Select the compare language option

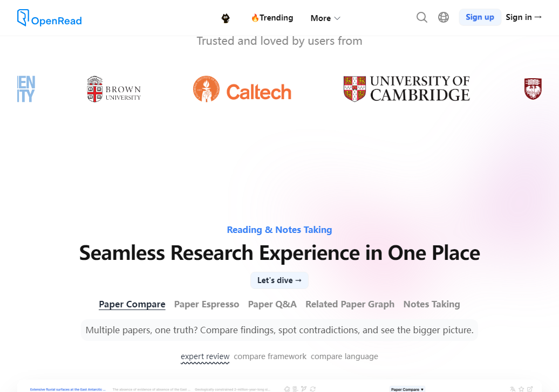click(x=344, y=356)
